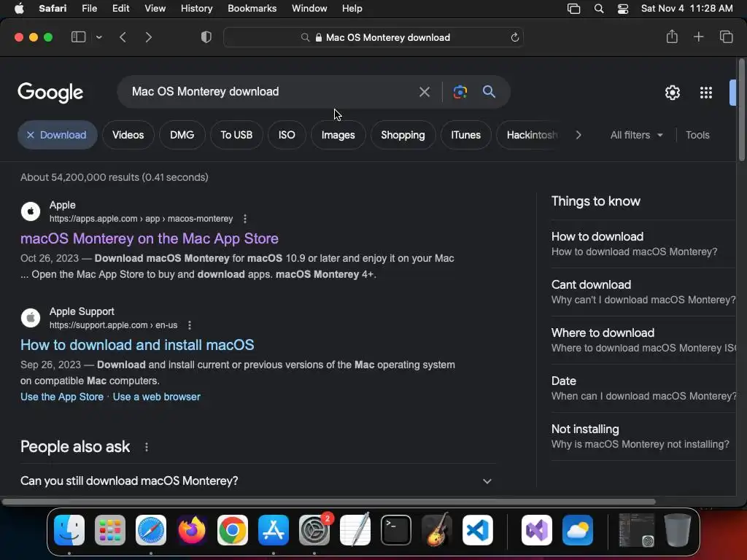Open the Bookmarks menu

pos(252,8)
